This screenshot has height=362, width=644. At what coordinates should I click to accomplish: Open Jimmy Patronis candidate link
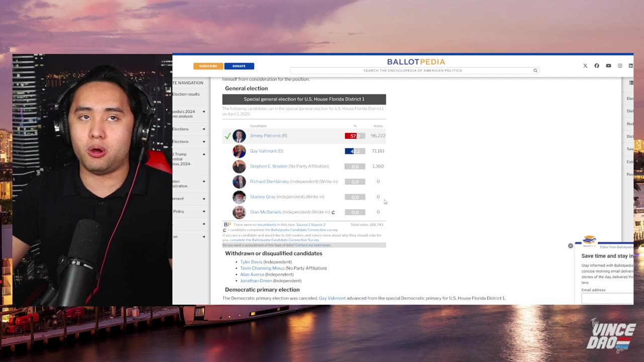pos(265,136)
